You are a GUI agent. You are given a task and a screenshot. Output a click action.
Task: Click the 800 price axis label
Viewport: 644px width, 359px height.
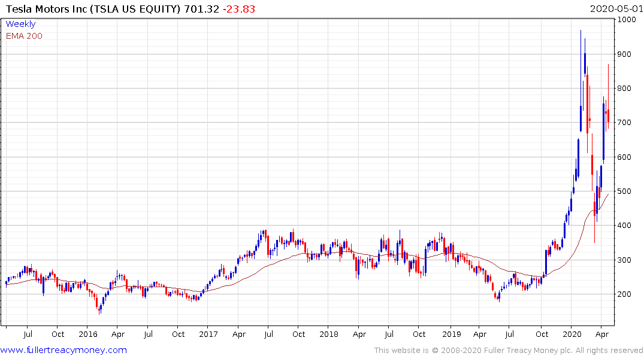point(624,88)
